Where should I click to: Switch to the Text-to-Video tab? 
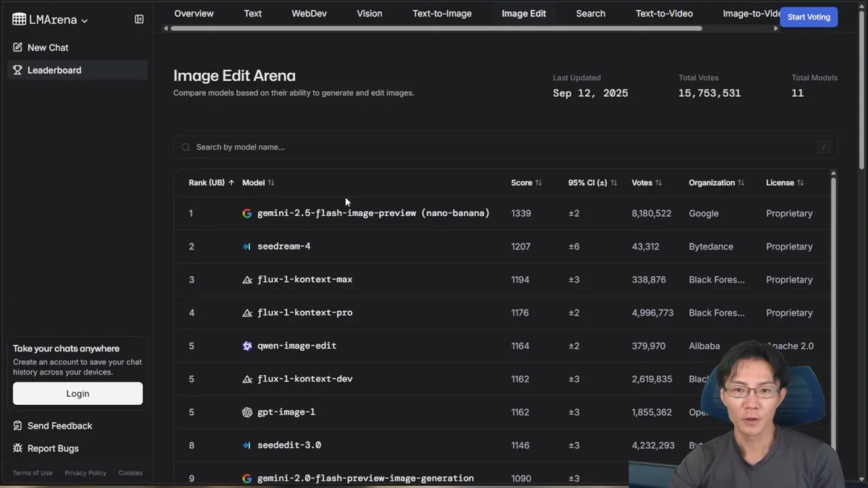[664, 13]
